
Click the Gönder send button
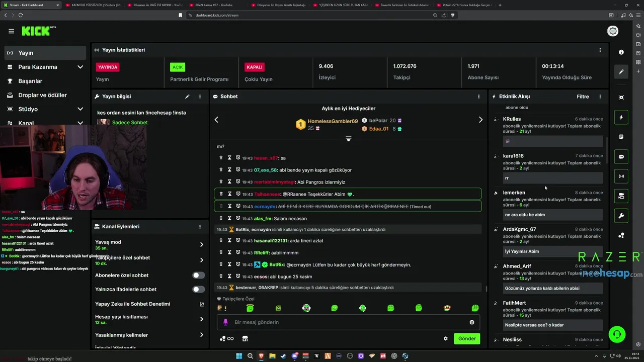(467, 339)
